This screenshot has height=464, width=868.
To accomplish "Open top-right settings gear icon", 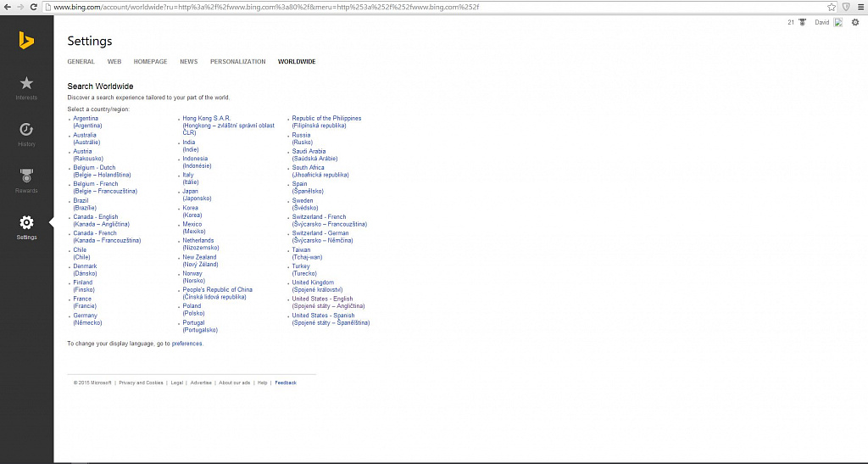I will pyautogui.click(x=855, y=23).
